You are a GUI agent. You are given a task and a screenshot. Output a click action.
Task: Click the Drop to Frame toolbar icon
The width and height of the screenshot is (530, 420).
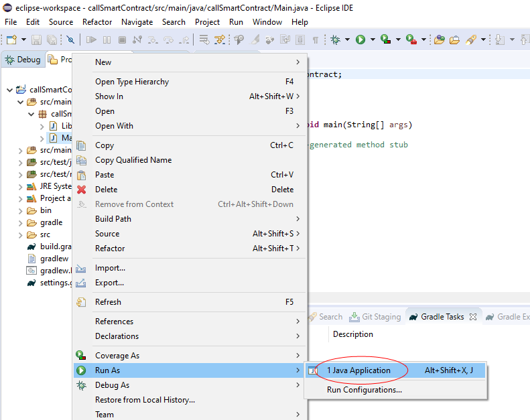(204, 40)
